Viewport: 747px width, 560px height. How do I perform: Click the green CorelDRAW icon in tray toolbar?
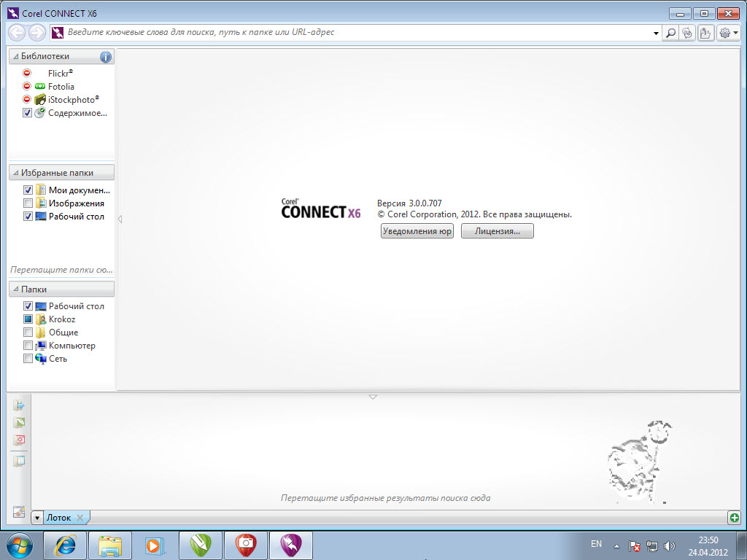(x=20, y=423)
